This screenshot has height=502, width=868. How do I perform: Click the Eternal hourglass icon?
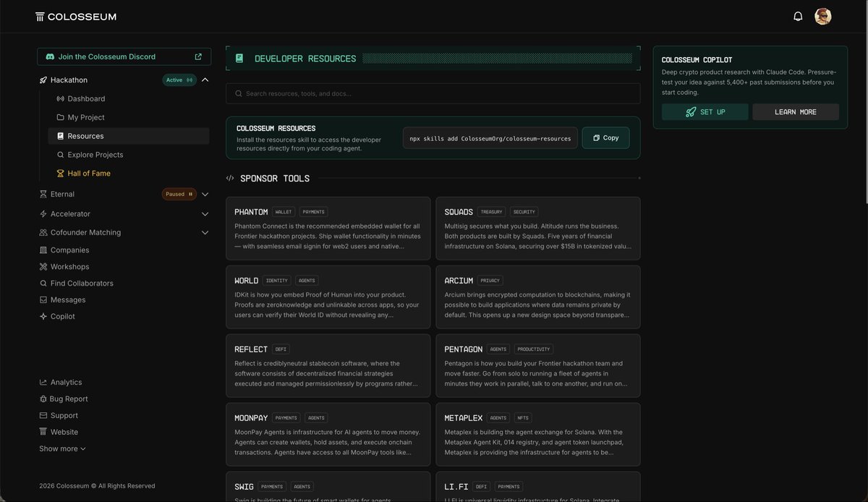coord(43,194)
